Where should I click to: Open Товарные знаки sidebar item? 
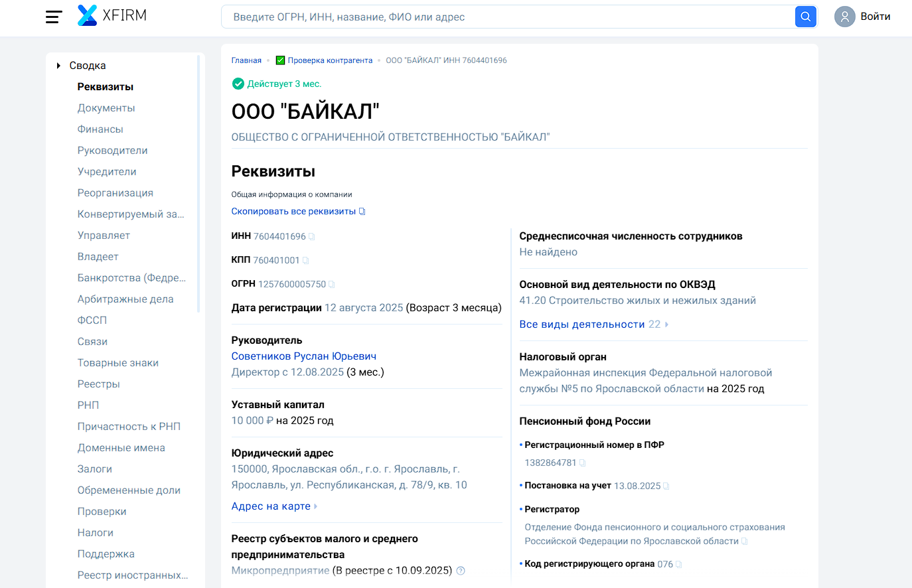point(118,363)
